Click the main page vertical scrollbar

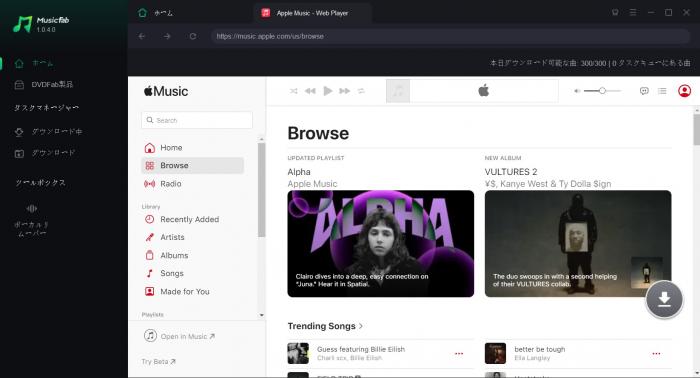tap(697, 129)
